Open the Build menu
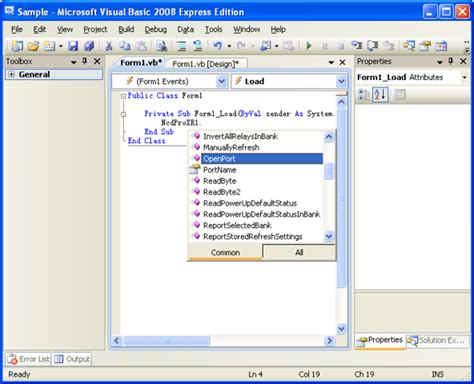Image resolution: width=474 pixels, height=384 pixels. 126,30
